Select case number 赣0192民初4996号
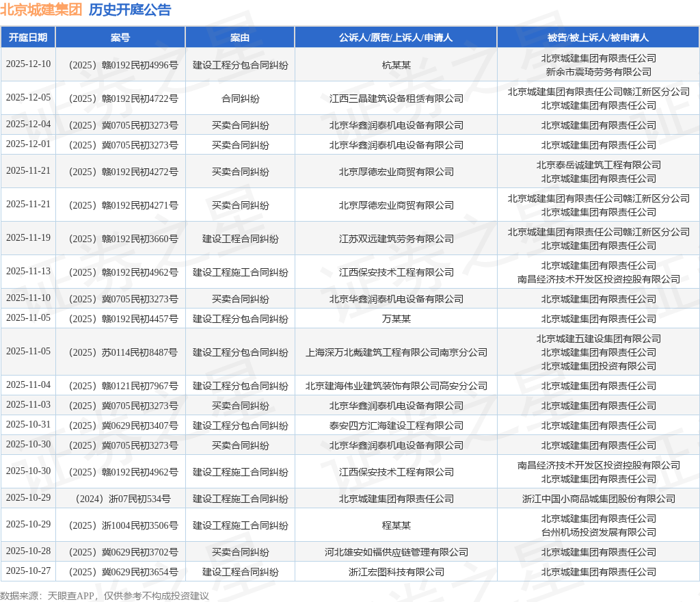 [124, 65]
